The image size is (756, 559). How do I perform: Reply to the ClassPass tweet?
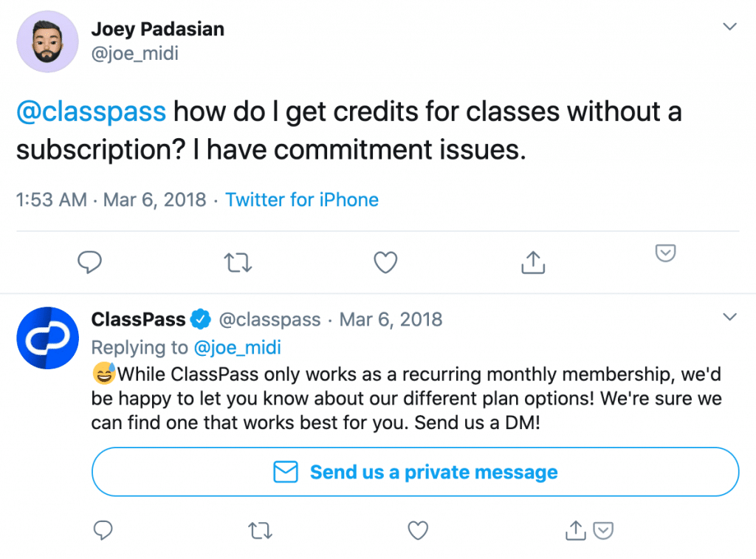104,529
